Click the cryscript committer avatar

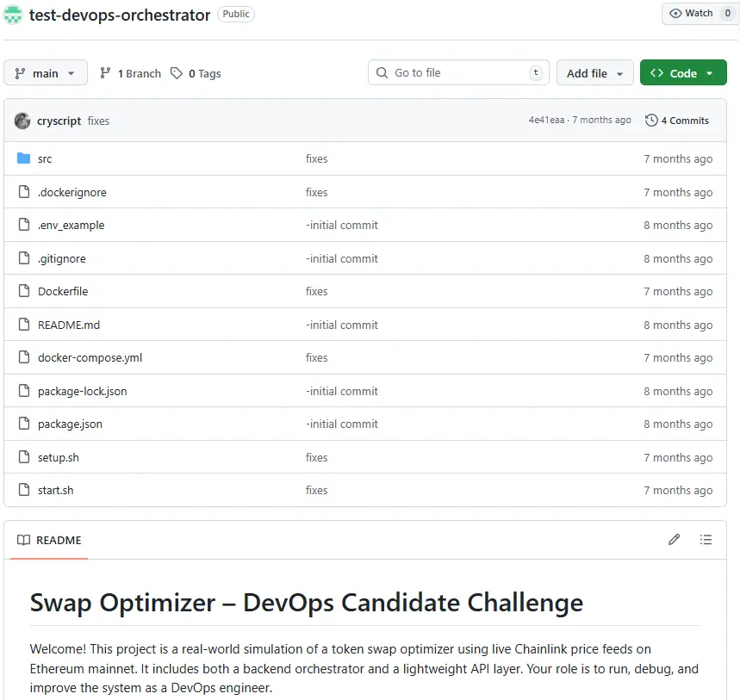coord(22,121)
